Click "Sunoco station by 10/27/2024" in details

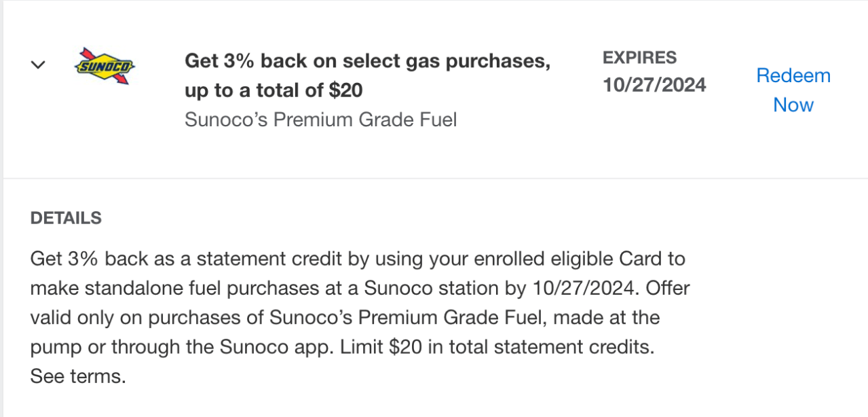[x=502, y=288]
